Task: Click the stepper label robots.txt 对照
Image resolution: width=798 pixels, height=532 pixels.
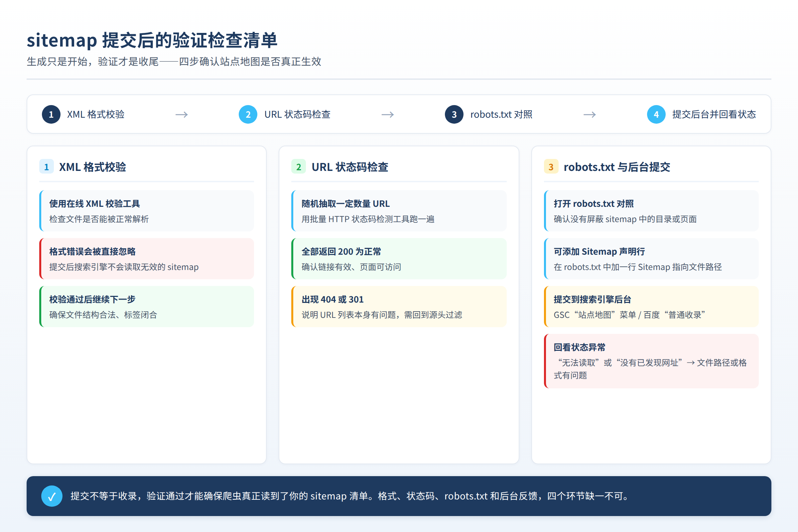Action: tap(501, 114)
